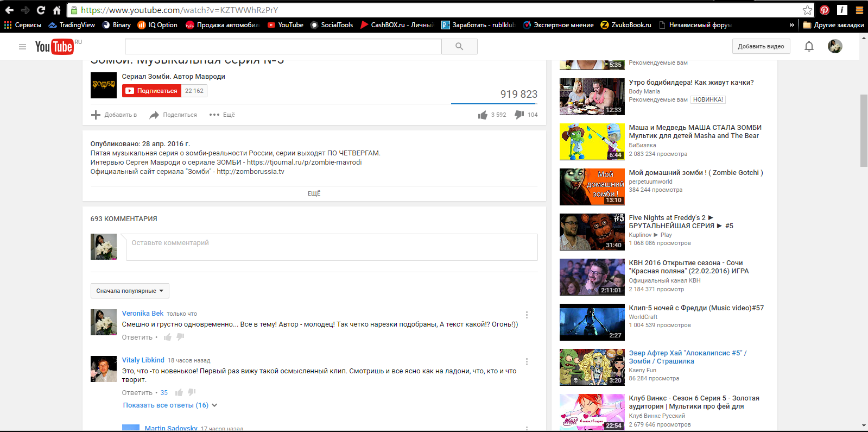Open the YouTube guide hamburger menu
868x432 pixels.
[22, 47]
